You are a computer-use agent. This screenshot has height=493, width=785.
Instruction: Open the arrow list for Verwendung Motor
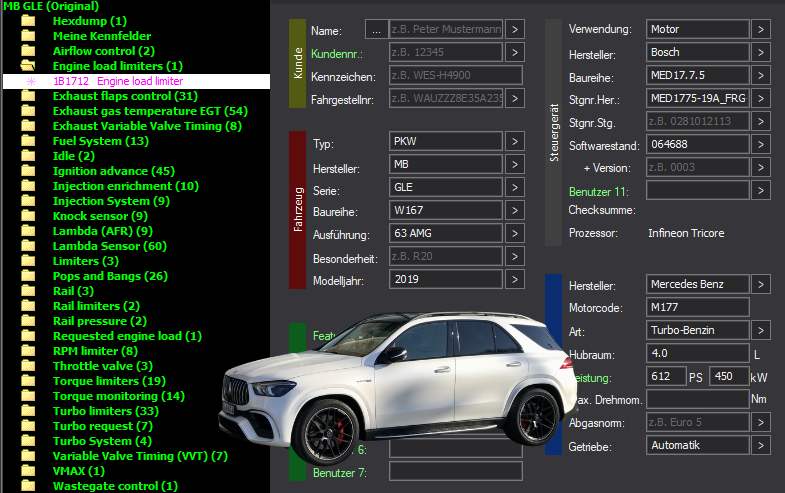(x=760, y=29)
